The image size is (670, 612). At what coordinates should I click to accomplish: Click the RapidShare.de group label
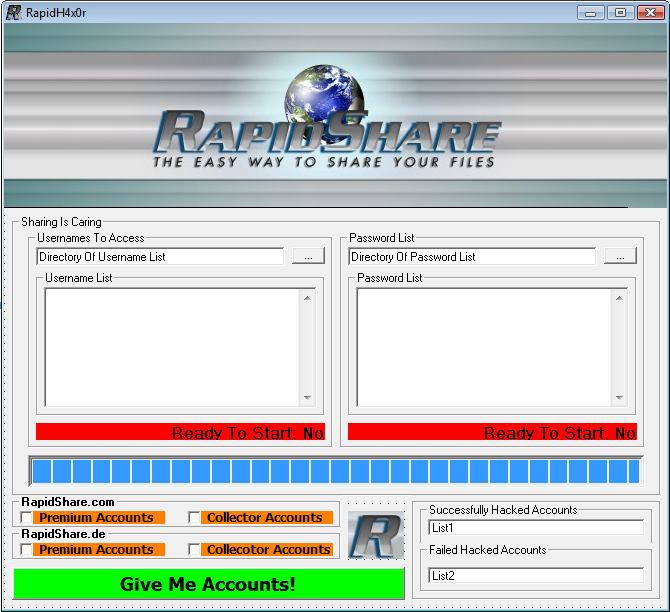(63, 534)
